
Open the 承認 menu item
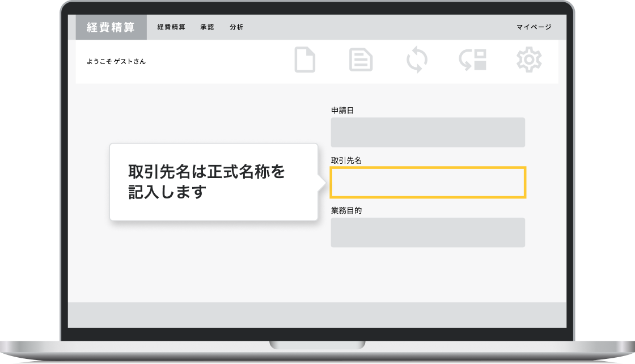pyautogui.click(x=208, y=27)
